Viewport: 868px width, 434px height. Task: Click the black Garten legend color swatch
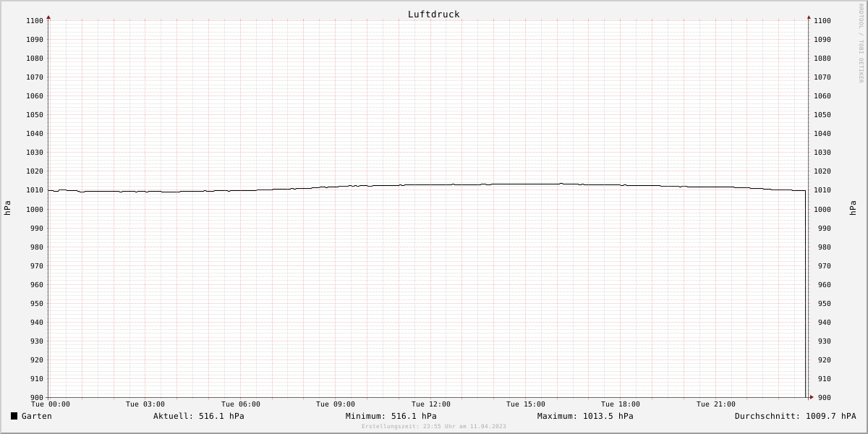14,416
